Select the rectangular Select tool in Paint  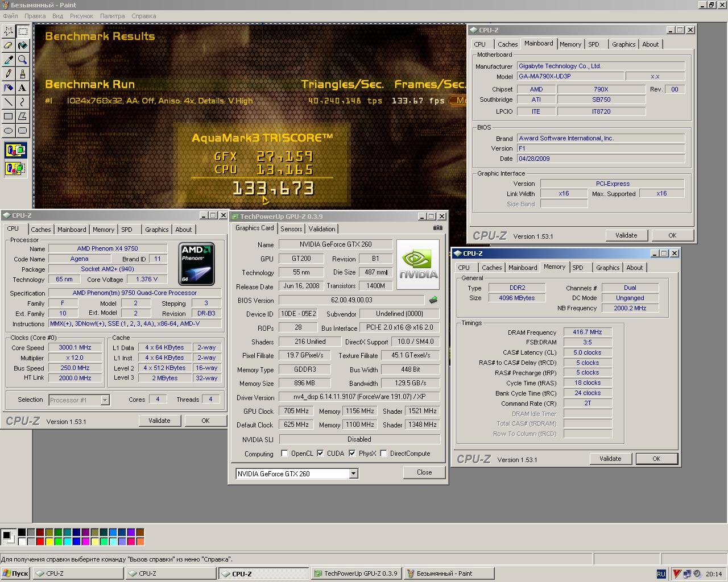click(x=23, y=31)
